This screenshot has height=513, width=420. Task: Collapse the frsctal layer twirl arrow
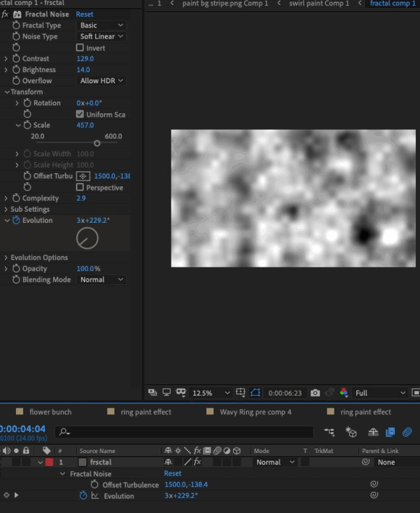pos(40,462)
